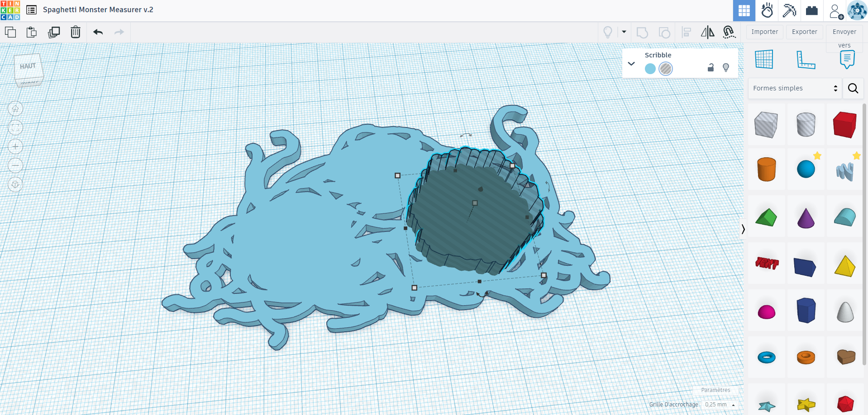Viewport: 868px width, 415px height.
Task: Invite collaborators with add-person icon
Action: point(836,11)
